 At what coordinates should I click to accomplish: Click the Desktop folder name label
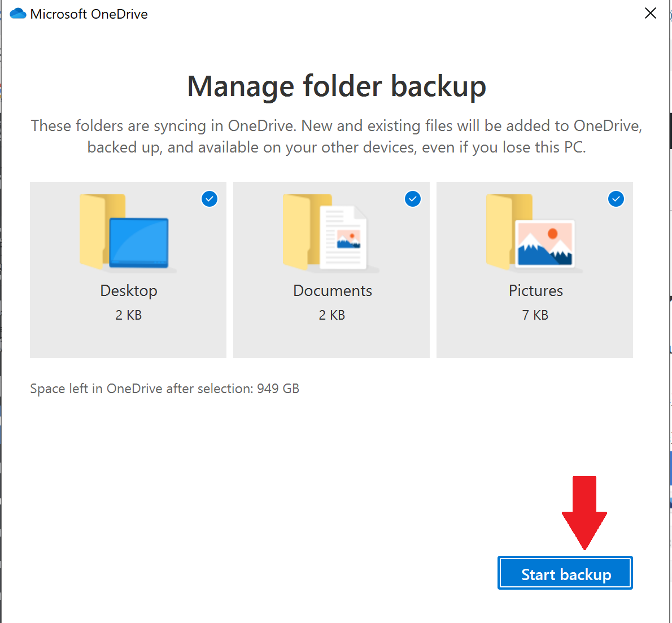click(x=129, y=291)
